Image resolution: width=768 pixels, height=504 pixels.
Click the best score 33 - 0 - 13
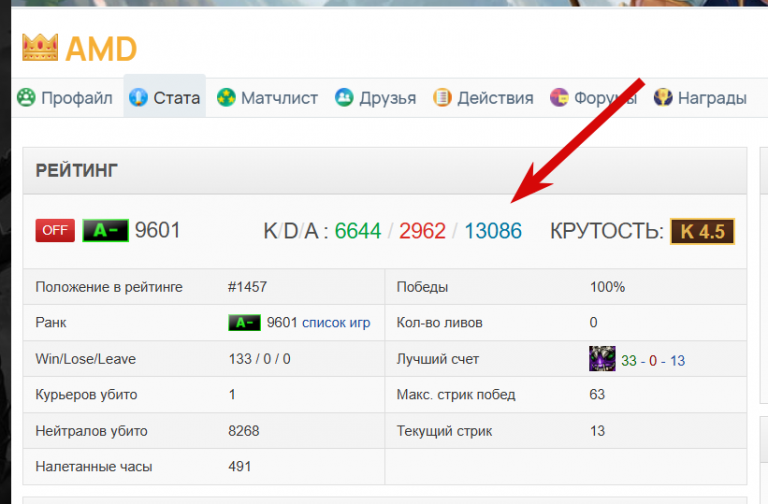coord(653,360)
